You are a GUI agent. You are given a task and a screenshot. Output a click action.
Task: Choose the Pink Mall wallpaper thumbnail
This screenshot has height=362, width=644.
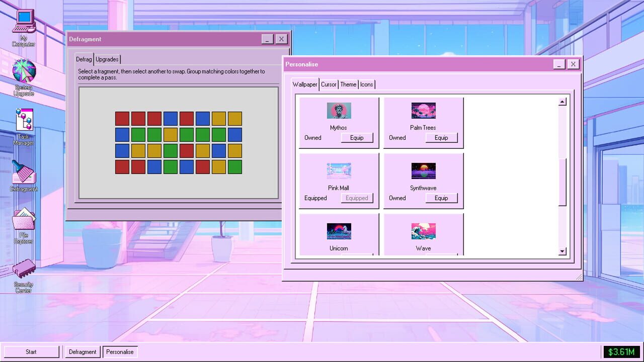pyautogui.click(x=339, y=171)
